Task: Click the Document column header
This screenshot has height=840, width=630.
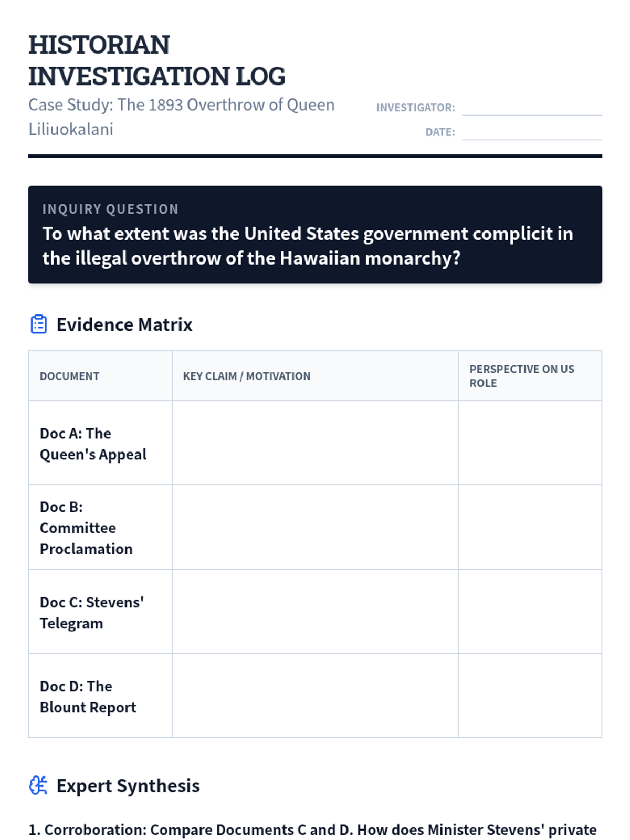Action: (x=69, y=376)
